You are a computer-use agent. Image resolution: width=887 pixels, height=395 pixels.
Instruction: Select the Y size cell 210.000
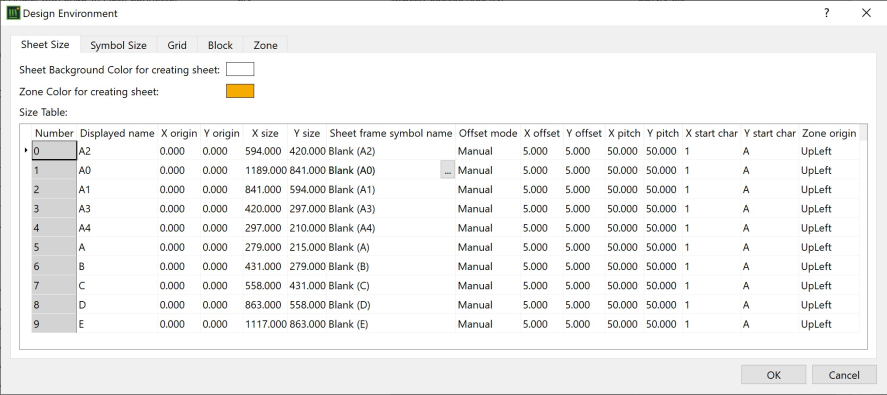[x=307, y=228]
